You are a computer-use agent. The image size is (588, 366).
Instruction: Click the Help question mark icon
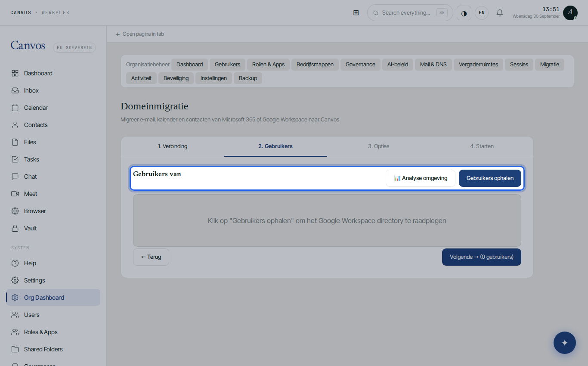(15, 263)
